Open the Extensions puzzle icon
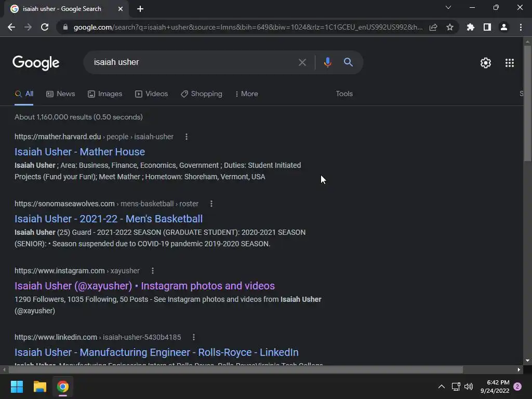 pyautogui.click(x=470, y=27)
